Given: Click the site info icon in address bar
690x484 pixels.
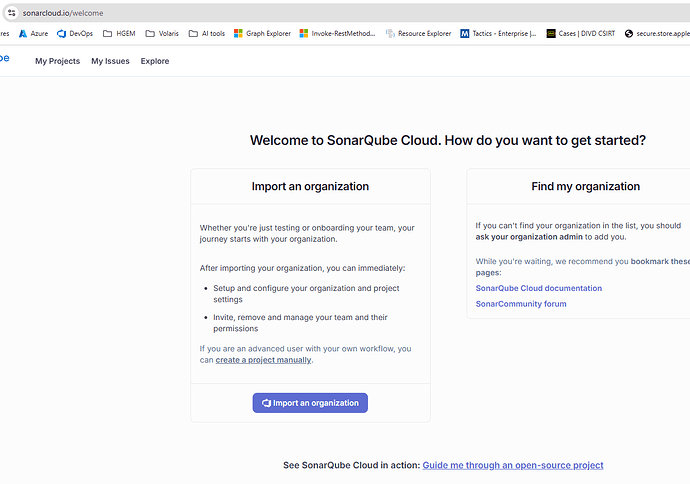Looking at the screenshot, I should [11, 13].
